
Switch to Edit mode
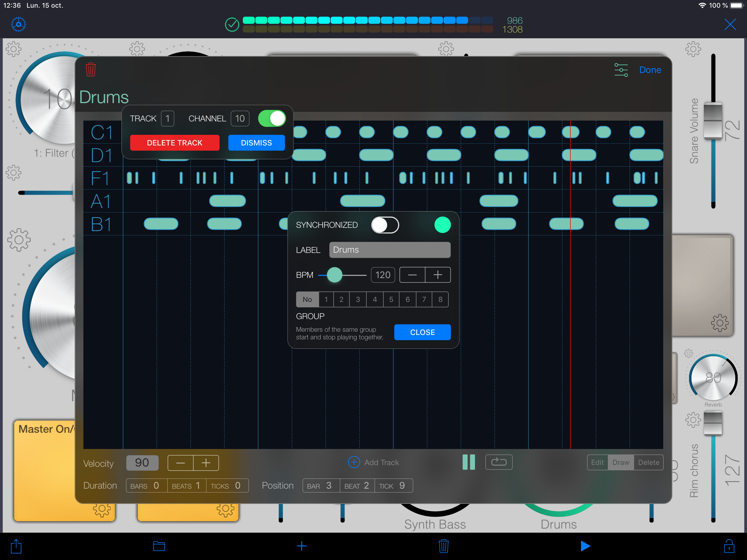[x=597, y=462]
